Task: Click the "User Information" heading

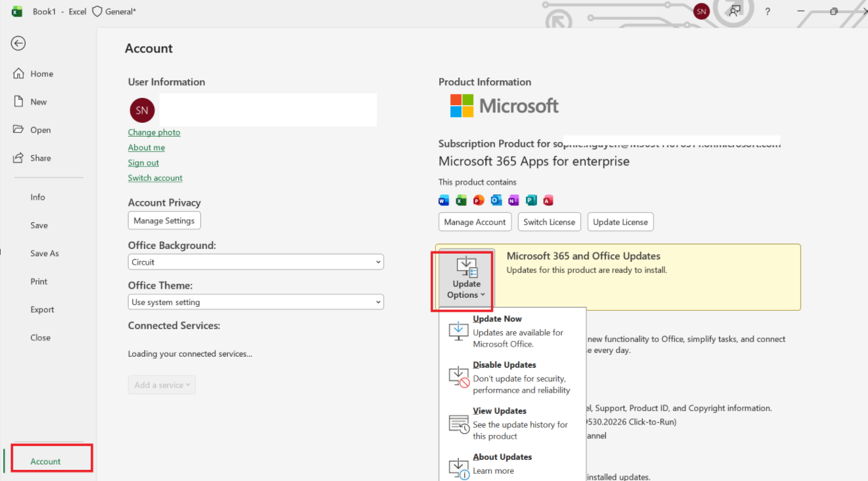Action: 167,82
